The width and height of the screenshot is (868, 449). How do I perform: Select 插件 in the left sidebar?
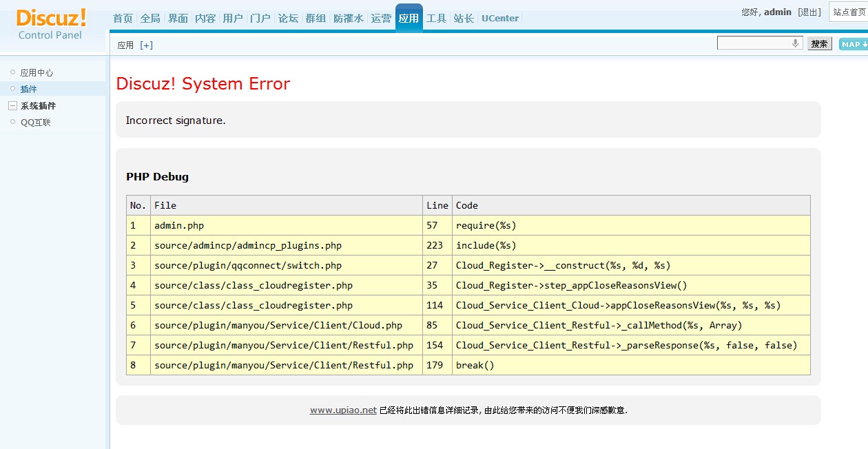point(29,89)
